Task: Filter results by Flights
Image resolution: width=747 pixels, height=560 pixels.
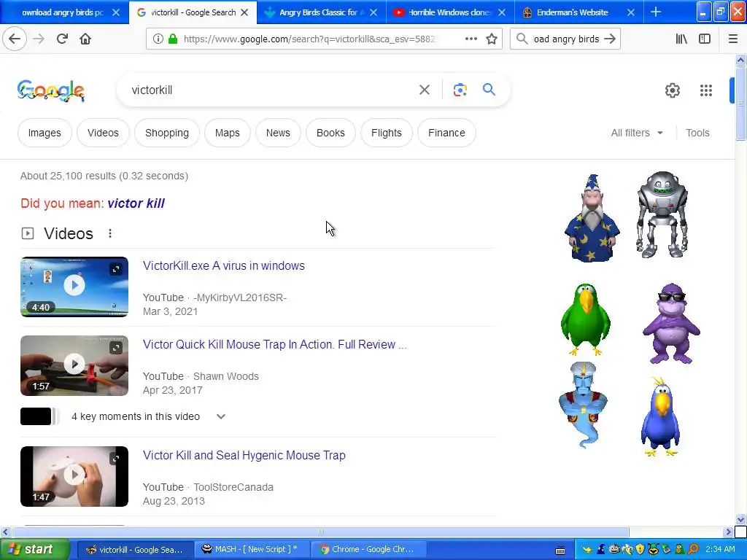Action: 387,133
